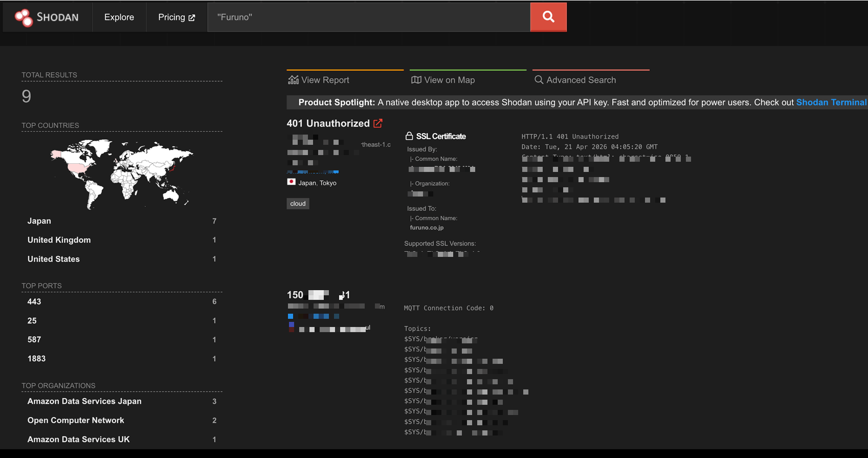Click the HTTP/1.1 401 Unauthorized banner line

point(570,137)
